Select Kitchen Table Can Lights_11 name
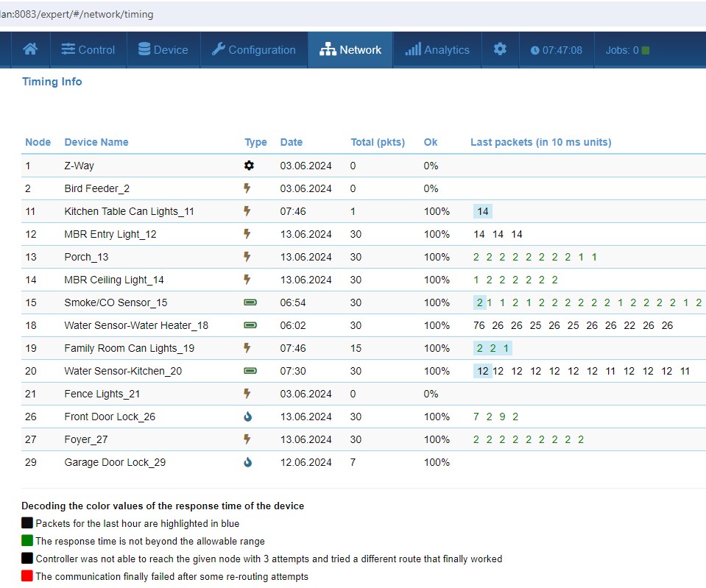 (130, 212)
